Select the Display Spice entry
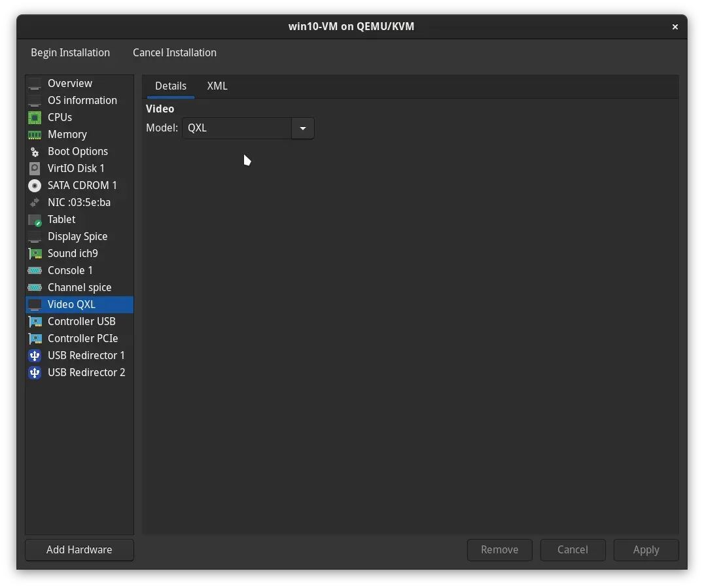 point(79,237)
